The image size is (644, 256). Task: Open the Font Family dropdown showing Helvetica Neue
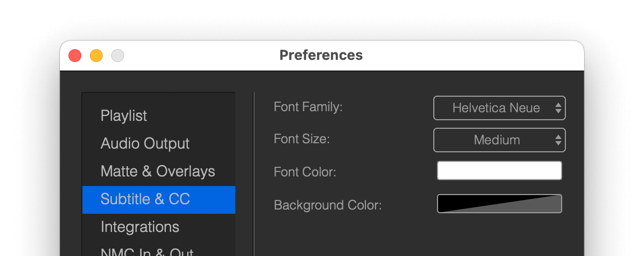(499, 108)
